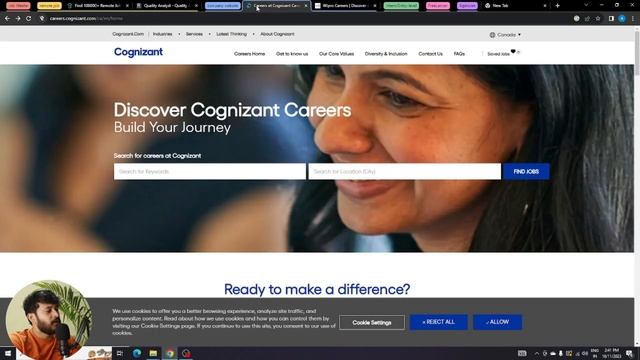
Task: Open the Get to know us menu item
Action: (x=292, y=54)
